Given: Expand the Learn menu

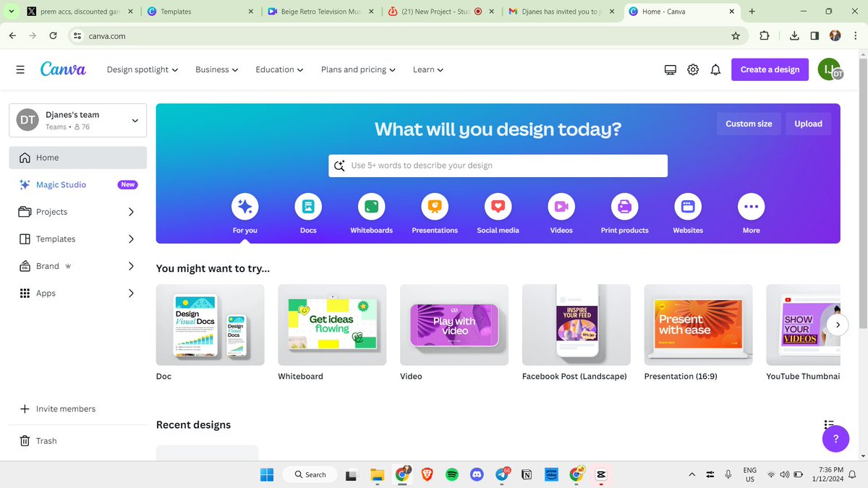Looking at the screenshot, I should (428, 69).
